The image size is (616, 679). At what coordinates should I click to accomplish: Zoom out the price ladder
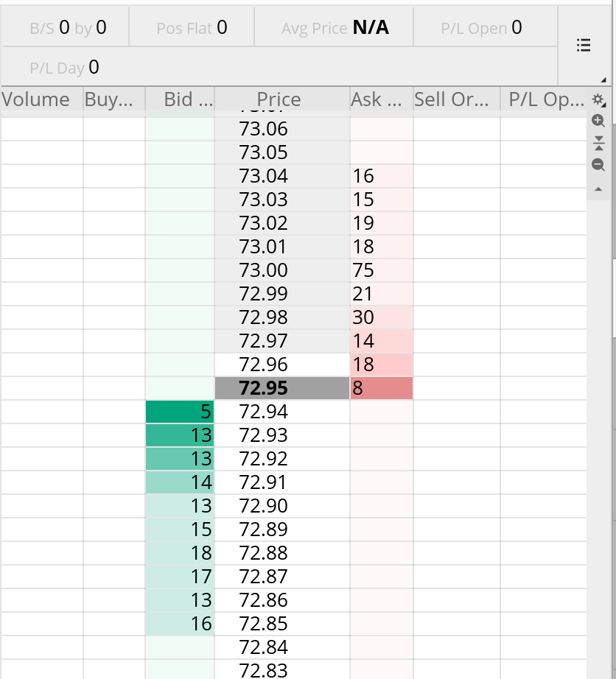tap(598, 165)
